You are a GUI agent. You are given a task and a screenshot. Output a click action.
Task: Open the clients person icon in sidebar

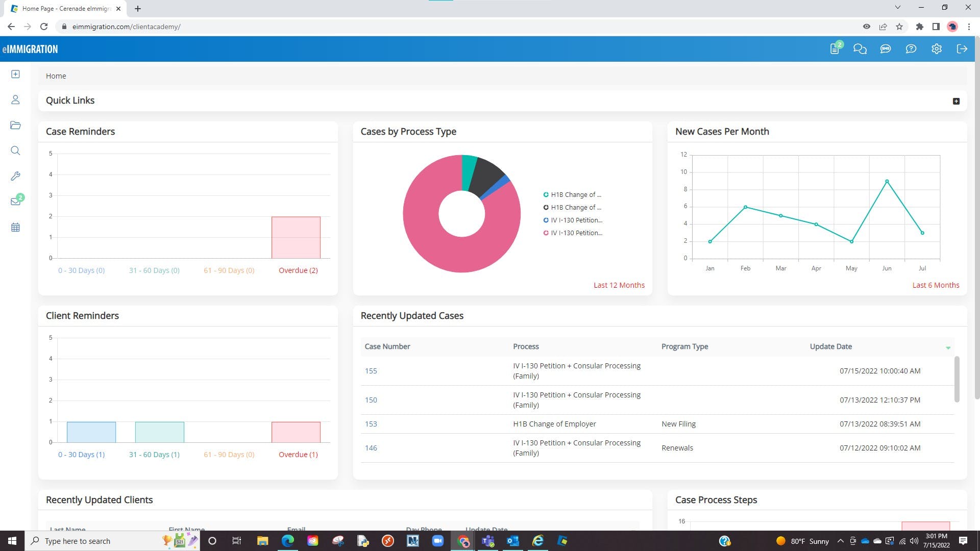click(15, 100)
